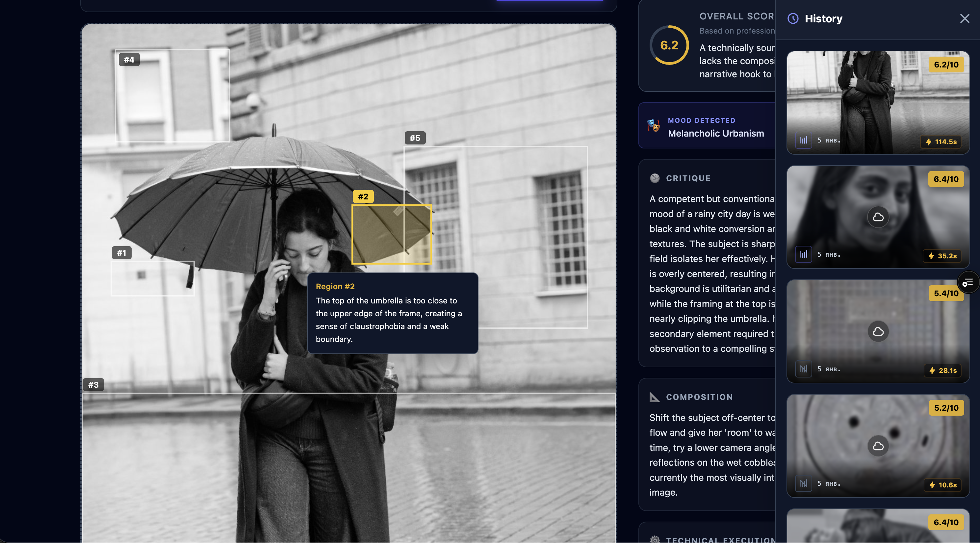Click the 6.2/10 score badge on the top history item

[947, 64]
